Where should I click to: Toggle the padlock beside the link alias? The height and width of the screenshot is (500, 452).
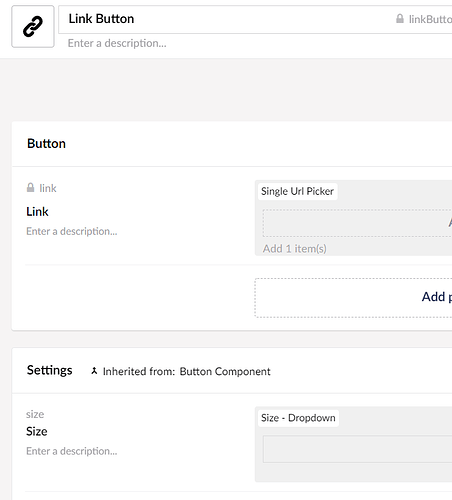[30, 188]
